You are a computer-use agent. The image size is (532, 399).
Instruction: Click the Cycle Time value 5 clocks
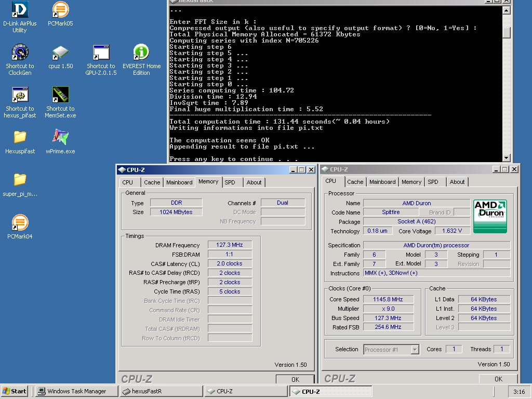point(230,291)
